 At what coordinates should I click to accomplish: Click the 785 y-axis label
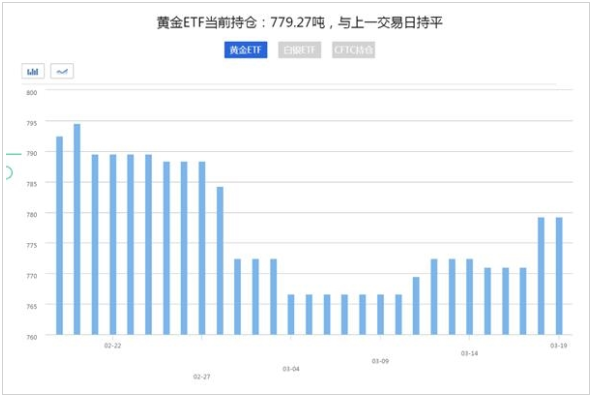click(x=32, y=184)
